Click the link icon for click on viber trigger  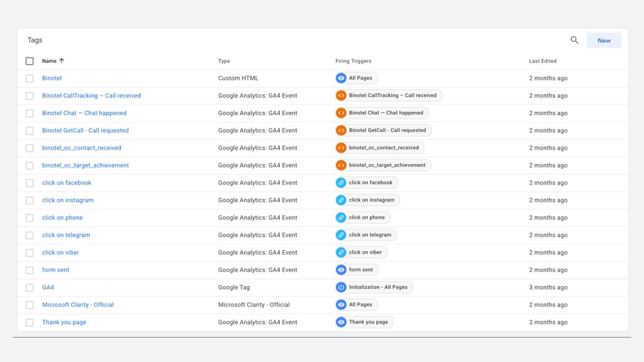tap(341, 253)
